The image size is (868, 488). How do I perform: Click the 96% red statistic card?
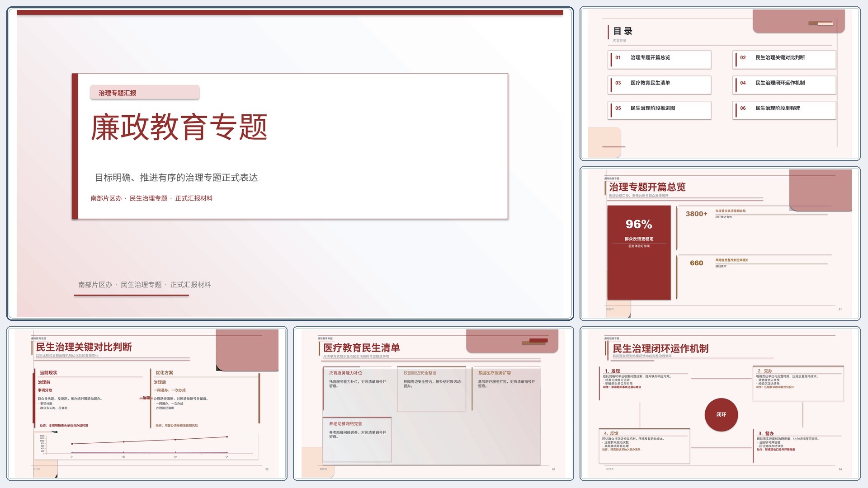[639, 253]
